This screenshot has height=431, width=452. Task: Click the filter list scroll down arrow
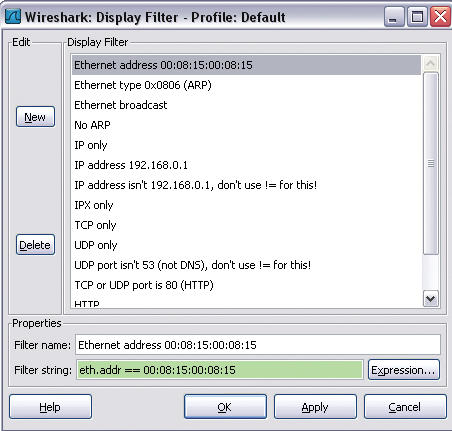[431, 299]
